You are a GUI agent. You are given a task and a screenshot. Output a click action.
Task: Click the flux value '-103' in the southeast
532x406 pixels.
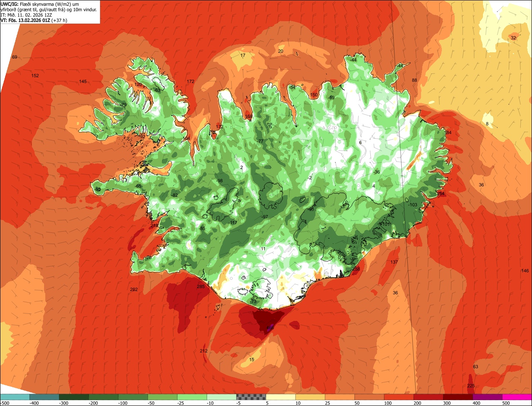[412, 205]
